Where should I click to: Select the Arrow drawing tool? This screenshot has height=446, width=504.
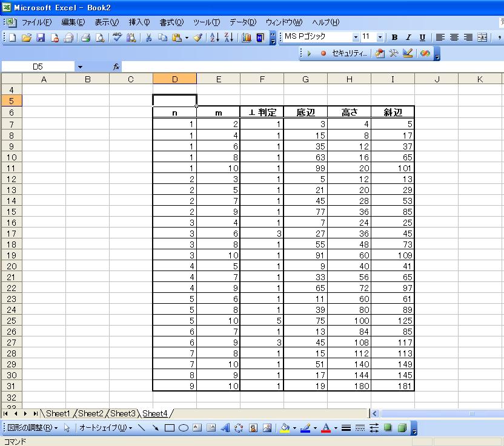(x=156, y=428)
